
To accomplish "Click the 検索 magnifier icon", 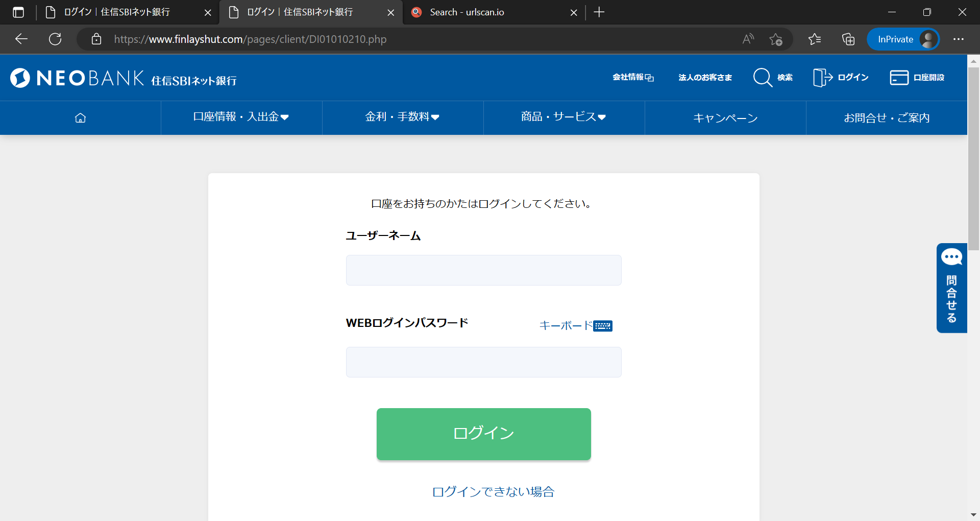I will point(763,77).
